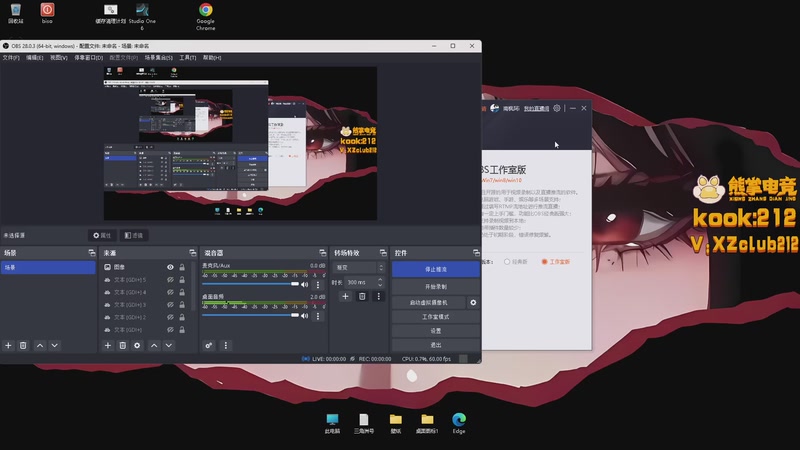The height and width of the screenshot is (450, 800).
Task: Open virtual camera settings gear icon
Action: (x=473, y=303)
